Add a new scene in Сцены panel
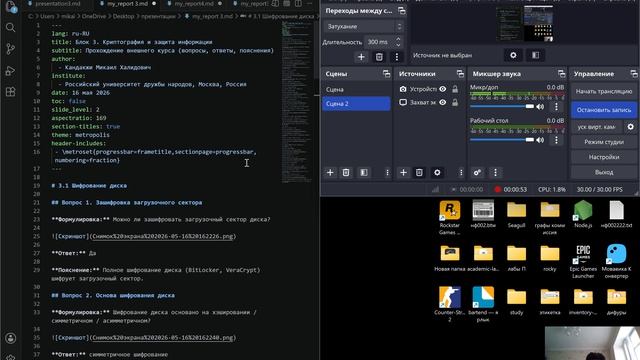Screen dimensions: 640x360 (330, 173)
